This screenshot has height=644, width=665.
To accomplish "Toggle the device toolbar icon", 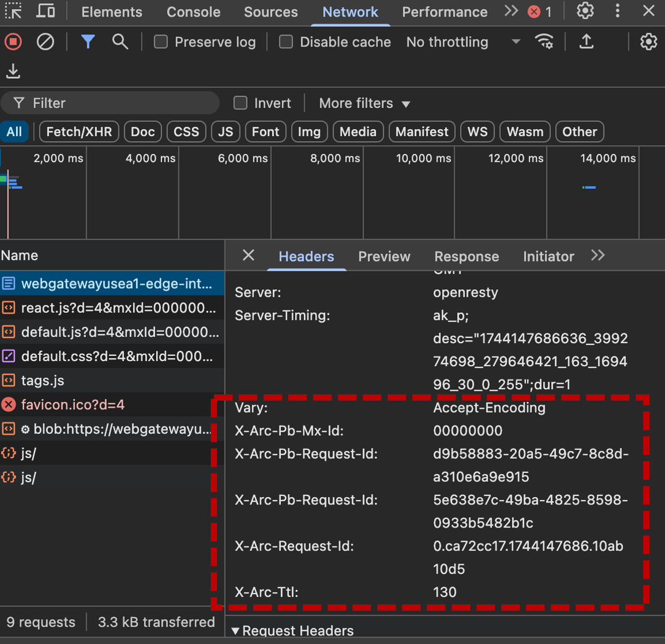I will [45, 11].
